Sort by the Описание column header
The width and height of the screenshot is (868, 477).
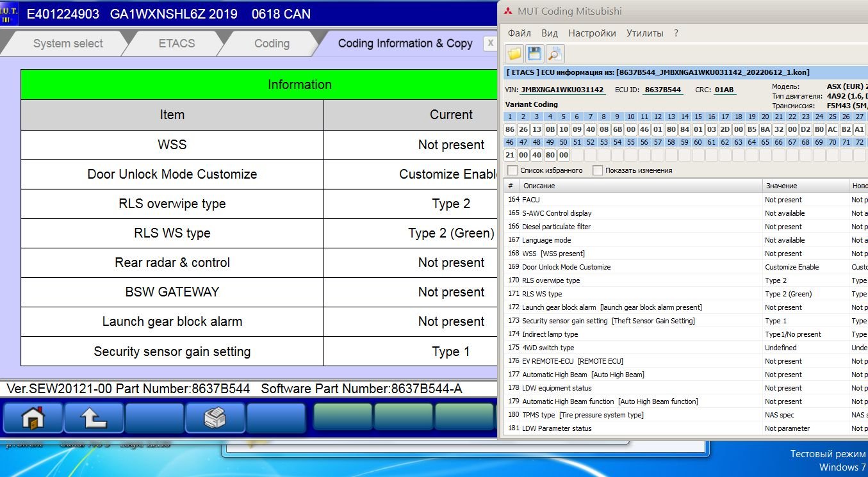pyautogui.click(x=641, y=186)
